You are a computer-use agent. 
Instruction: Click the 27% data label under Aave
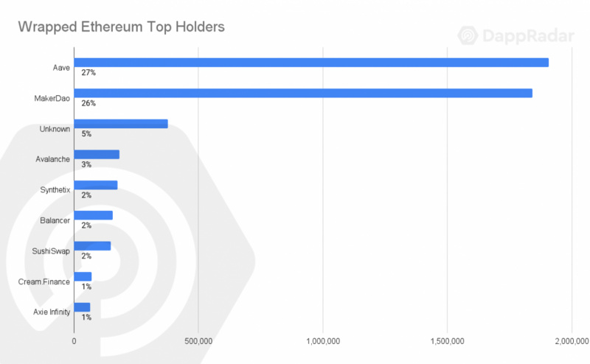tap(88, 73)
